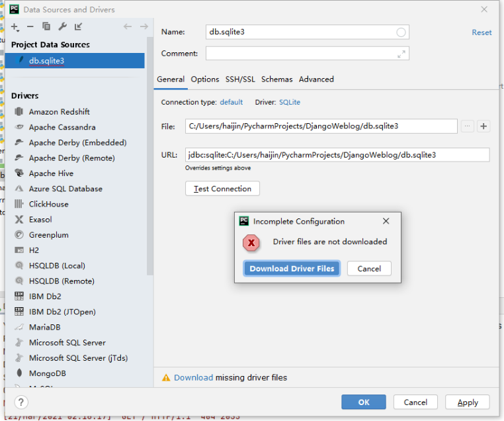Click the plus button next to File path
504x421 pixels.
(x=483, y=126)
